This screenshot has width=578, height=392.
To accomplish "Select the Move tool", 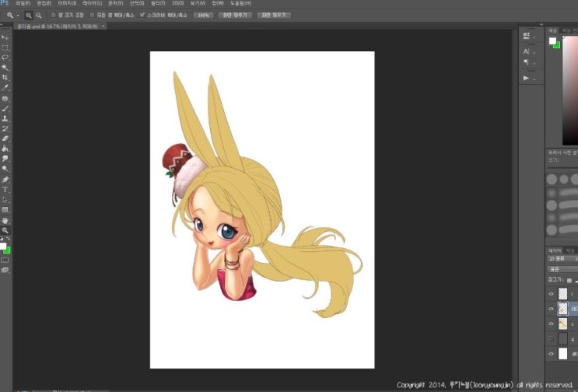I will click(5, 37).
